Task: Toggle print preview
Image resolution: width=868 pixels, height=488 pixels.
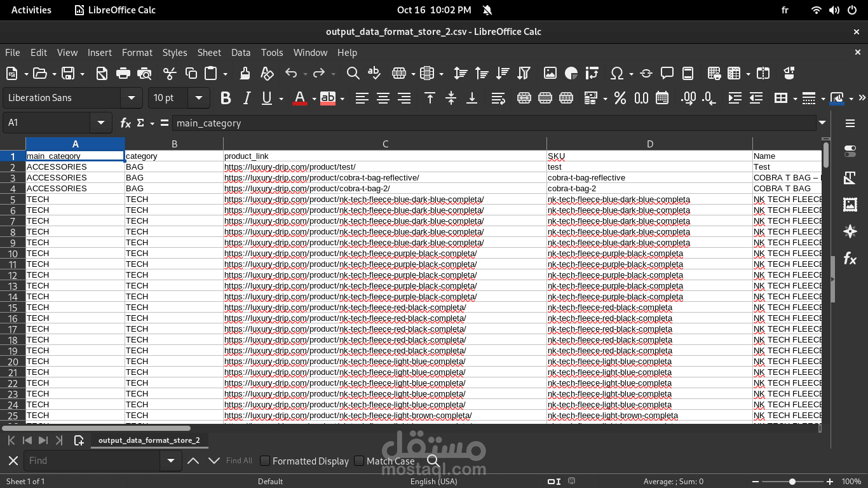Action: [x=144, y=74]
